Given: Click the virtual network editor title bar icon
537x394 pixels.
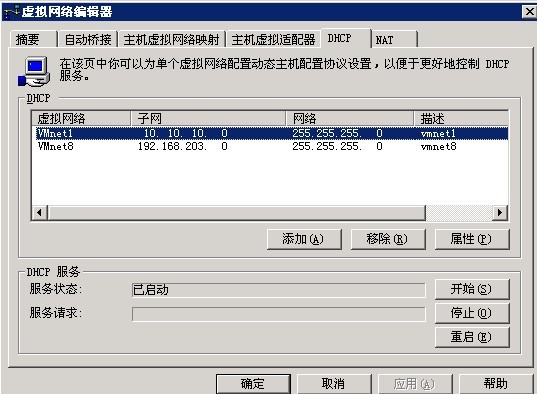Looking at the screenshot, I should point(11,12).
